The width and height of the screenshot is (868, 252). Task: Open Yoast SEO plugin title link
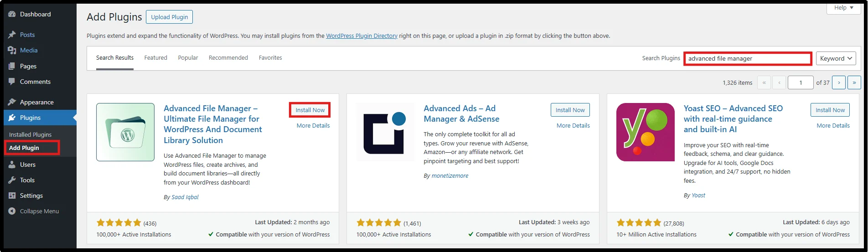click(733, 119)
